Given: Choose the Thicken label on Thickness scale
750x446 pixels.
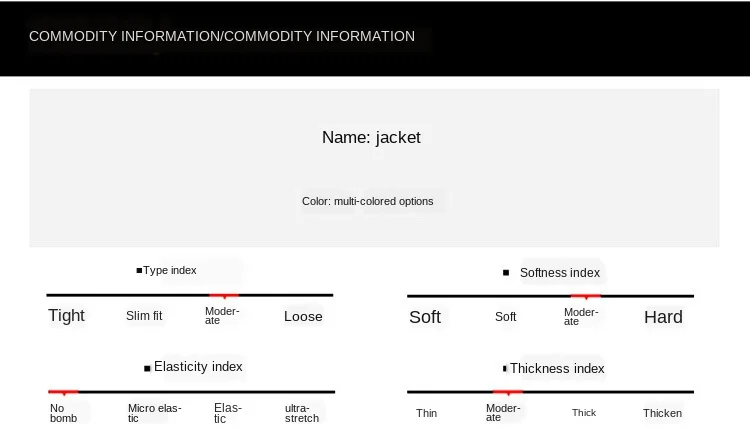Looking at the screenshot, I should click(x=662, y=413).
